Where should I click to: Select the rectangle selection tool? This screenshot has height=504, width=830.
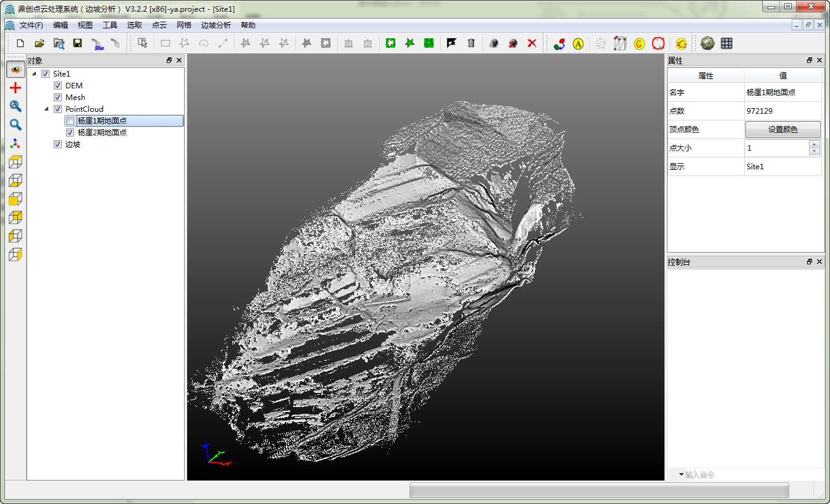[166, 43]
